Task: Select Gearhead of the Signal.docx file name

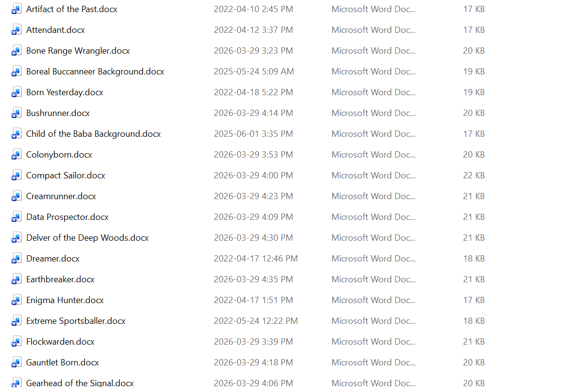Action: [80, 383]
